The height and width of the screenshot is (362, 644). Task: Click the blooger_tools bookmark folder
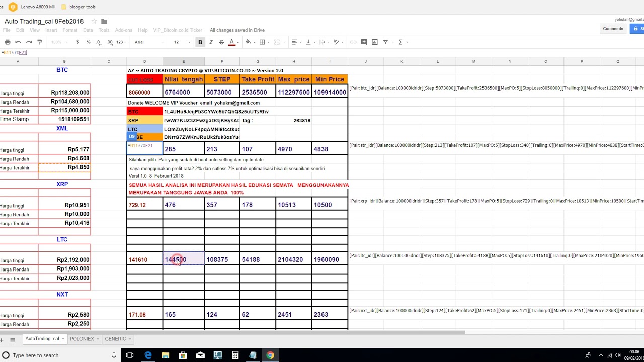[78, 7]
